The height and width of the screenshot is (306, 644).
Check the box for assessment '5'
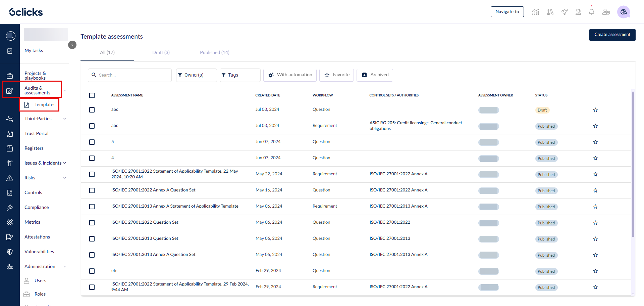click(x=92, y=142)
